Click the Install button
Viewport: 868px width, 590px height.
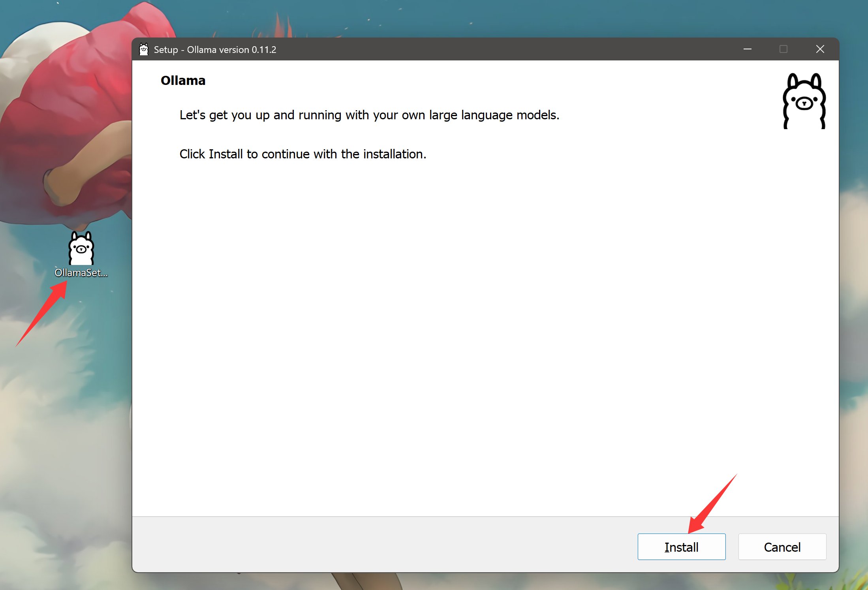pos(681,547)
